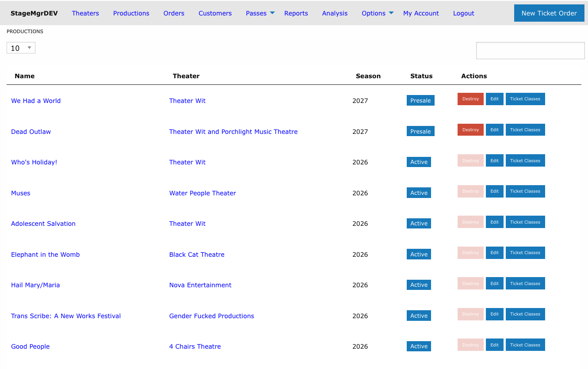This screenshot has width=588, height=369.
Task: Click Edit for Elephant in the Womb
Action: coord(495,253)
